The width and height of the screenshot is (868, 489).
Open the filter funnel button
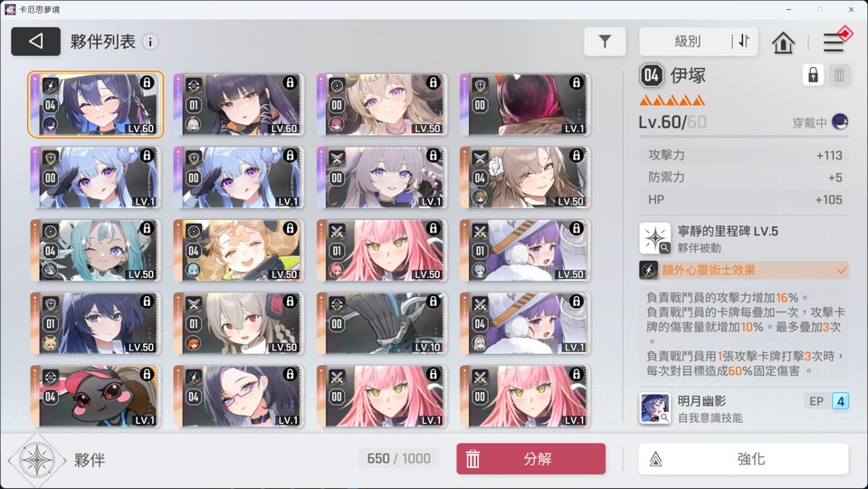pos(605,42)
